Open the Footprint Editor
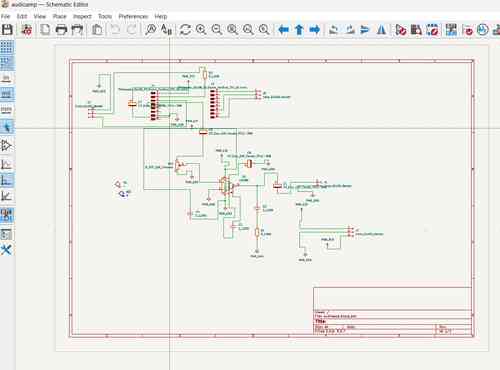The width and height of the screenshot is (500, 370). (x=432, y=30)
